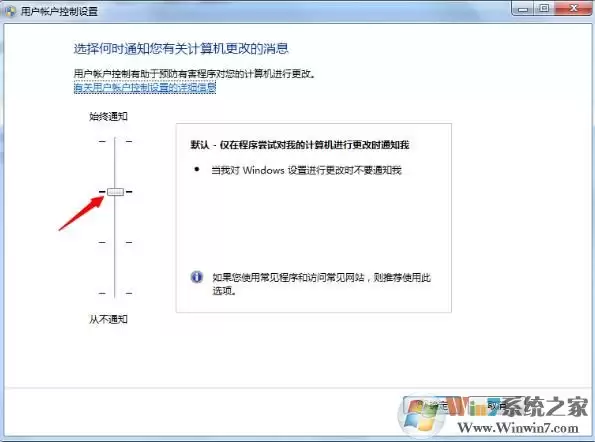Open the 有关用户帐户控制设置的详细信息 link

[145, 88]
